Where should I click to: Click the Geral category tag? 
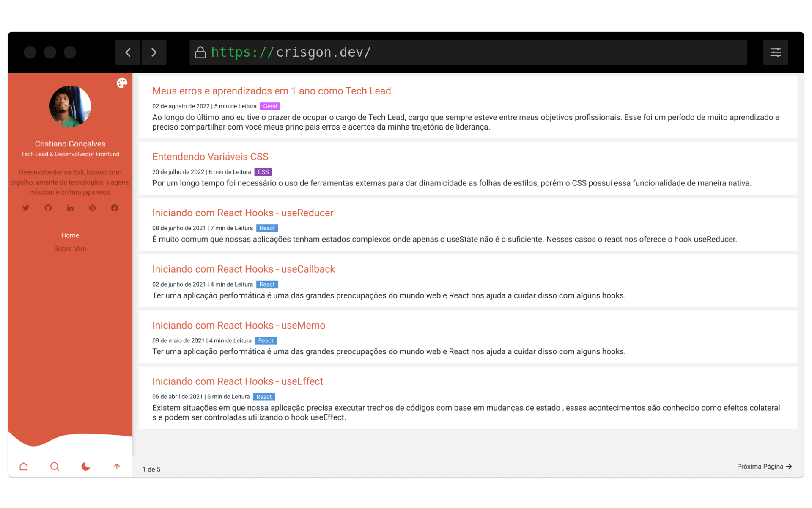click(x=270, y=106)
